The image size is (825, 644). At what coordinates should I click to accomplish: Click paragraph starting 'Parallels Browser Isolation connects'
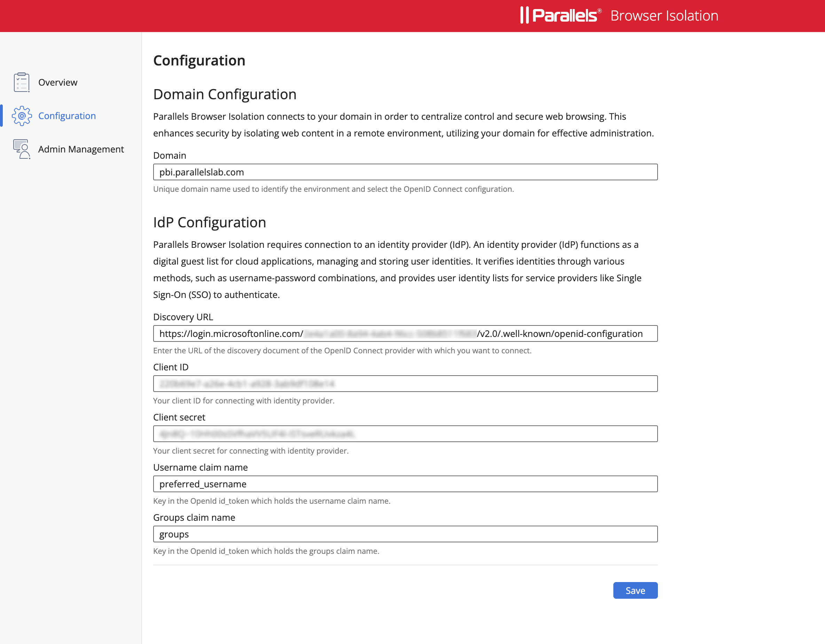403,125
